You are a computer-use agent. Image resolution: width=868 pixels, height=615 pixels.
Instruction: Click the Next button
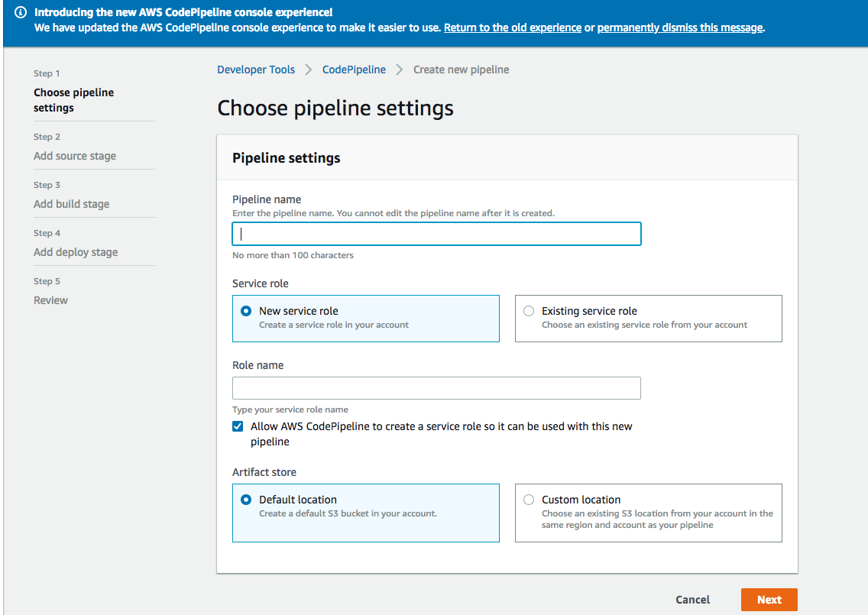(769, 600)
